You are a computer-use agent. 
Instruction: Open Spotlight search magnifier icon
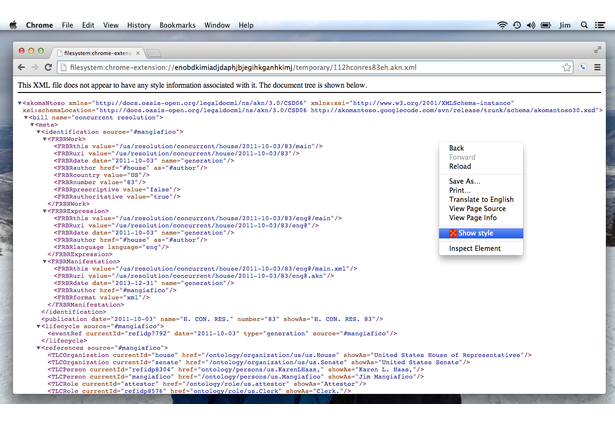[584, 25]
